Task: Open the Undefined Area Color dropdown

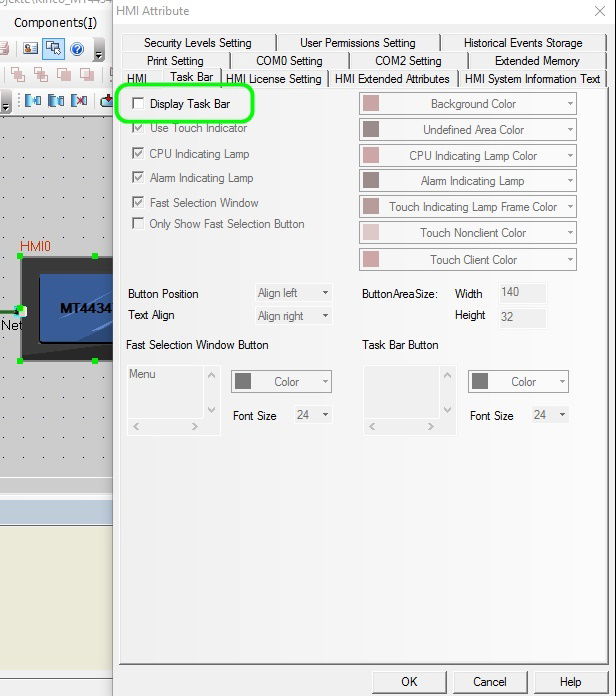Action: [468, 130]
